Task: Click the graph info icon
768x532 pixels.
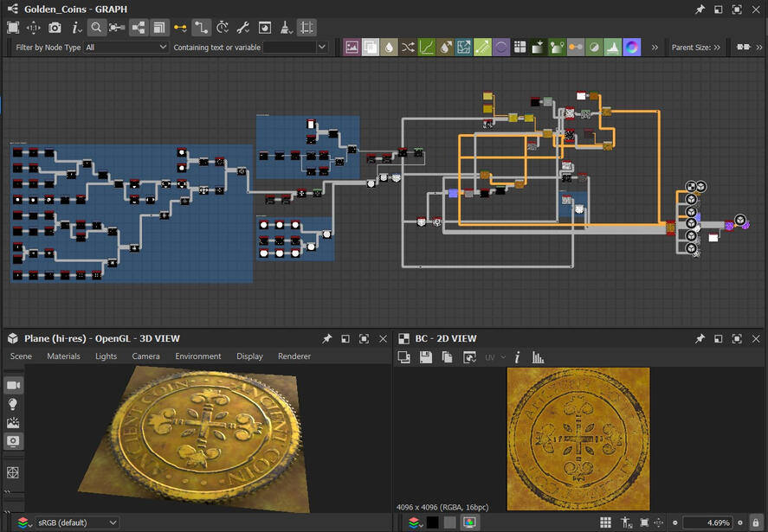Action: point(75,28)
